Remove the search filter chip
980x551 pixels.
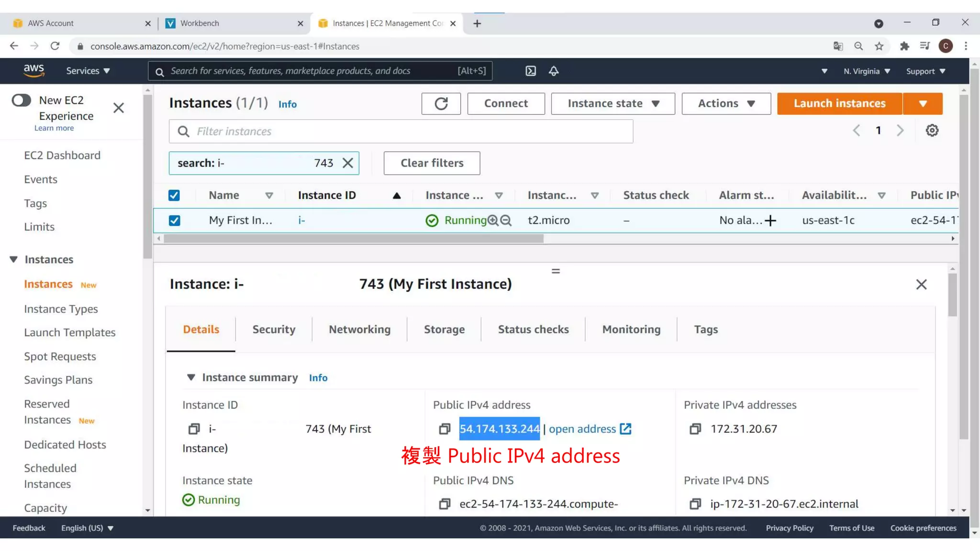click(x=348, y=163)
